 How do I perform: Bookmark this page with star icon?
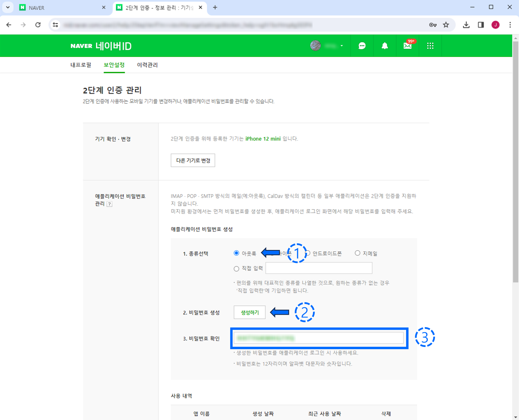(446, 25)
